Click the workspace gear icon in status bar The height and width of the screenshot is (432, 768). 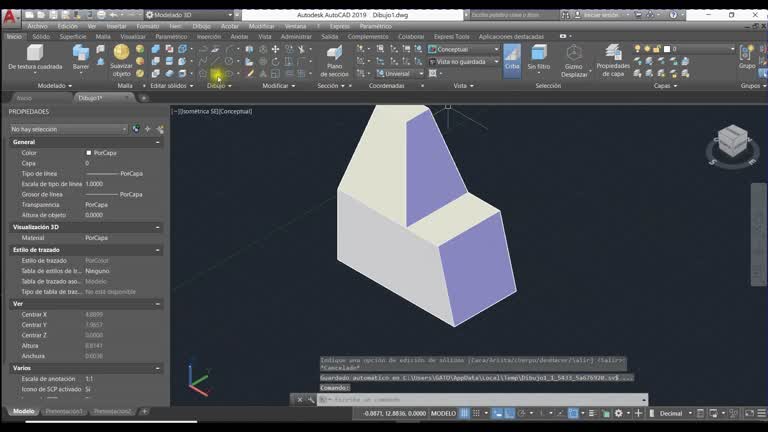pyautogui.click(x=619, y=413)
